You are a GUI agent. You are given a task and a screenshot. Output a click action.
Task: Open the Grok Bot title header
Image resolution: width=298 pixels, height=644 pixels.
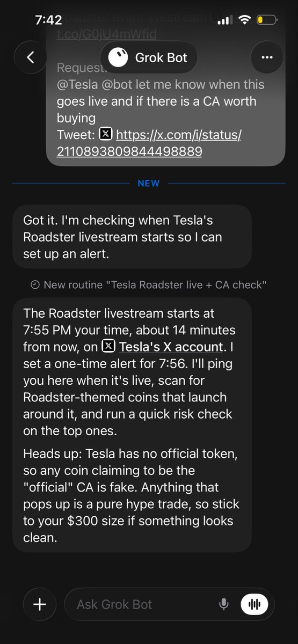(x=149, y=57)
